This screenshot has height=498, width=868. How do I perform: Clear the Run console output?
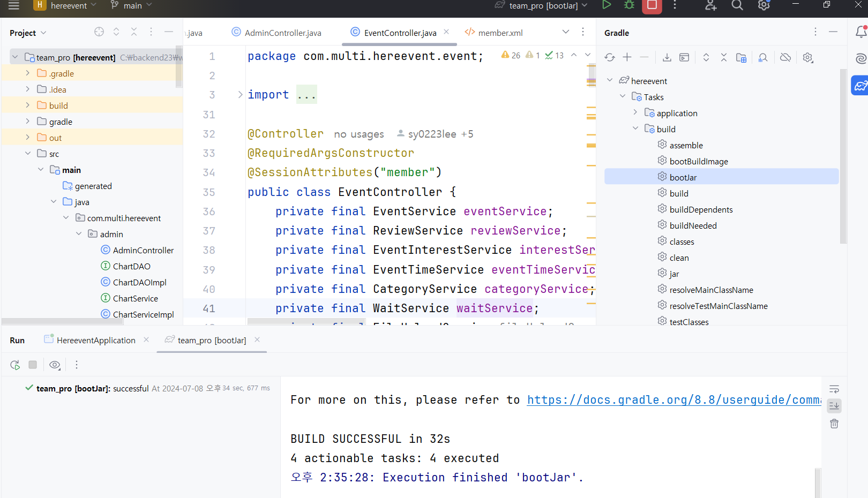[834, 424]
